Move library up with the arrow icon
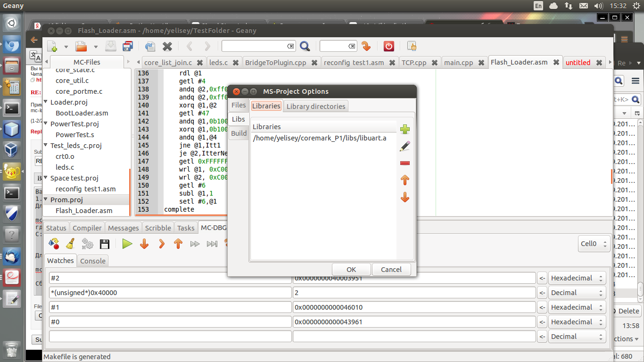The height and width of the screenshot is (362, 644). tap(405, 180)
